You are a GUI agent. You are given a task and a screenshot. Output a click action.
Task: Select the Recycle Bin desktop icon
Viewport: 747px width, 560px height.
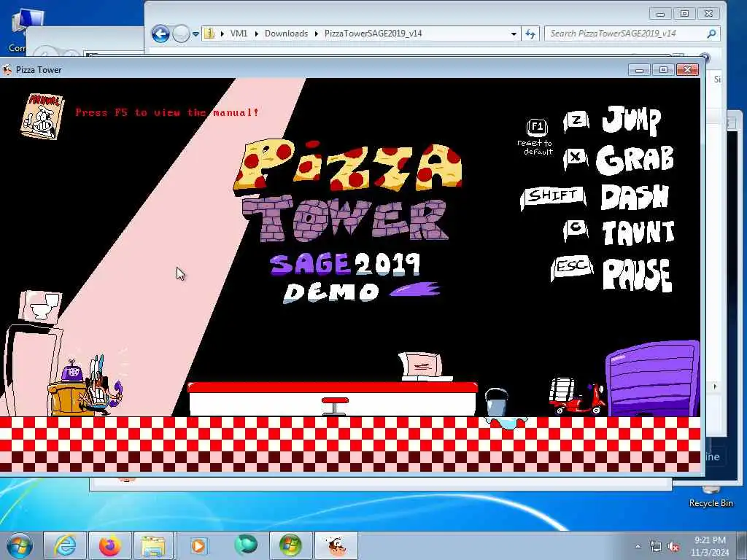pos(711,497)
